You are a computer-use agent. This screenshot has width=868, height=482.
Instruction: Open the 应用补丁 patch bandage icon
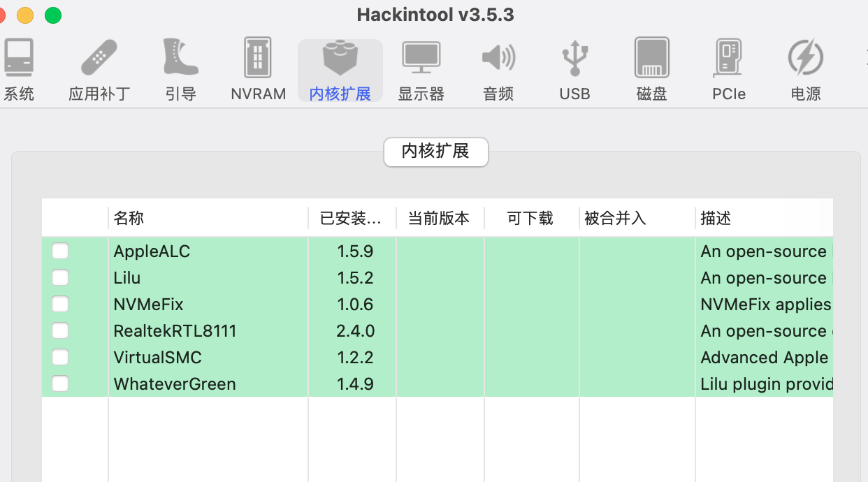point(99,70)
